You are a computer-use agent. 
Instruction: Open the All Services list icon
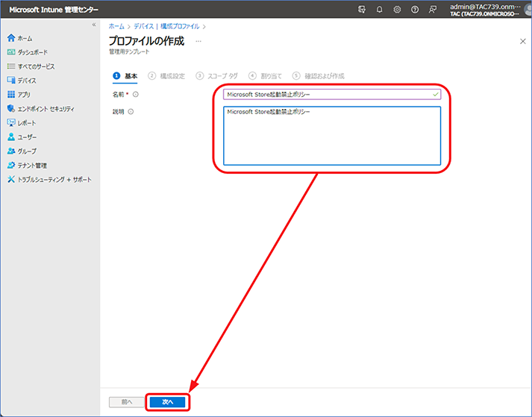click(x=11, y=66)
